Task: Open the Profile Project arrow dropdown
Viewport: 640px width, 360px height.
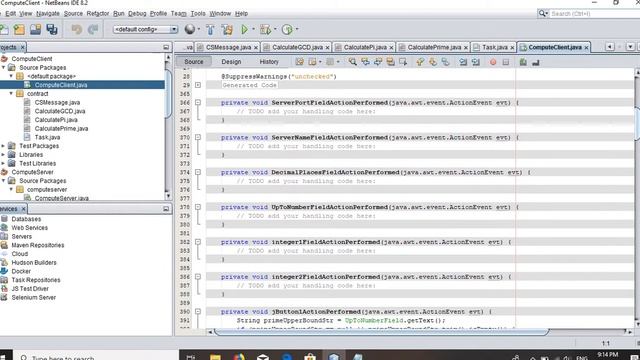Action: pos(297,29)
